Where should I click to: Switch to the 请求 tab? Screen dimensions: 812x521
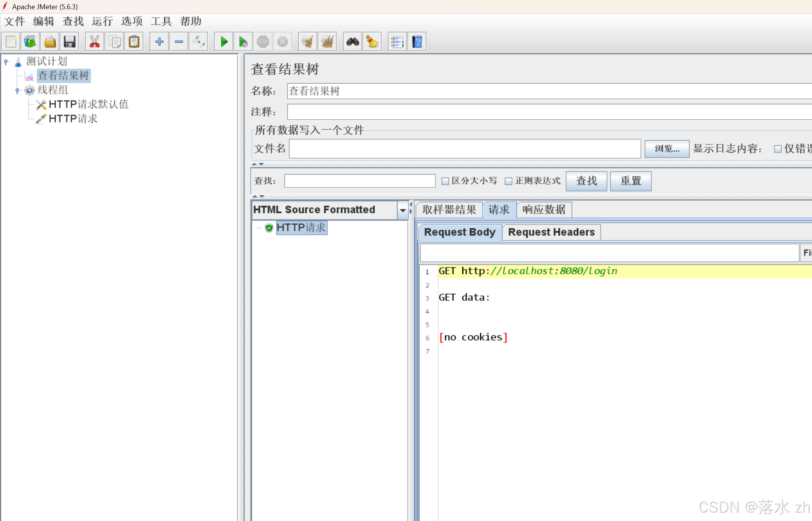pyautogui.click(x=499, y=210)
